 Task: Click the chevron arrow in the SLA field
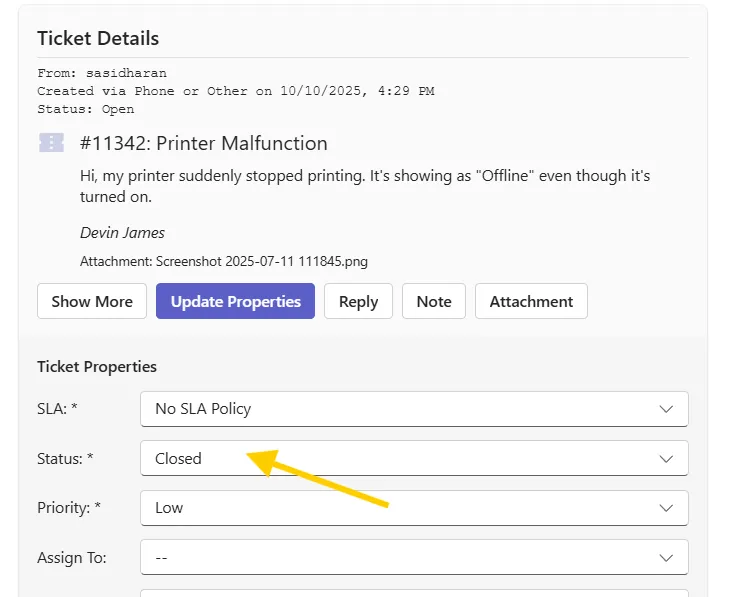666,409
